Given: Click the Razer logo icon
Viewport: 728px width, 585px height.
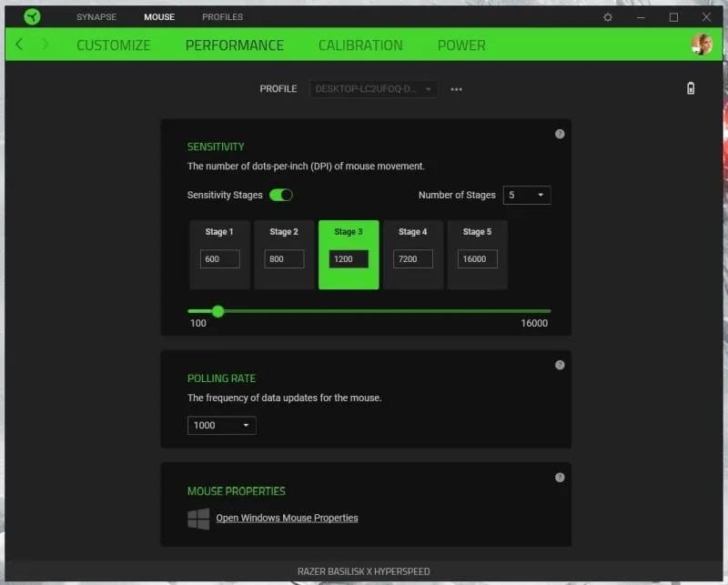Looking at the screenshot, I should [32, 16].
